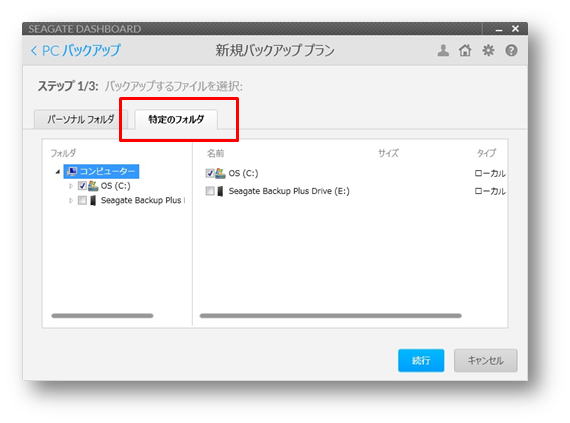
Task: Click Seagate drive icon in folder tree
Action: [x=93, y=200]
